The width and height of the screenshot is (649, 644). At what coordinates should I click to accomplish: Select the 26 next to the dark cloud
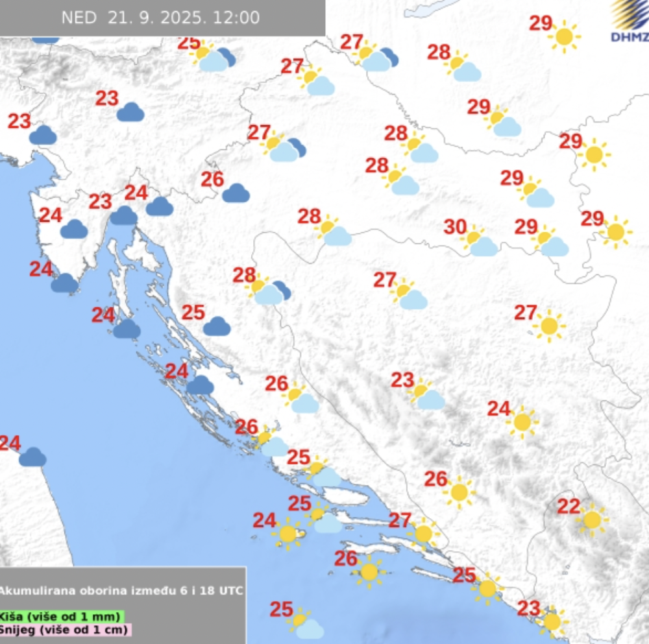(212, 180)
